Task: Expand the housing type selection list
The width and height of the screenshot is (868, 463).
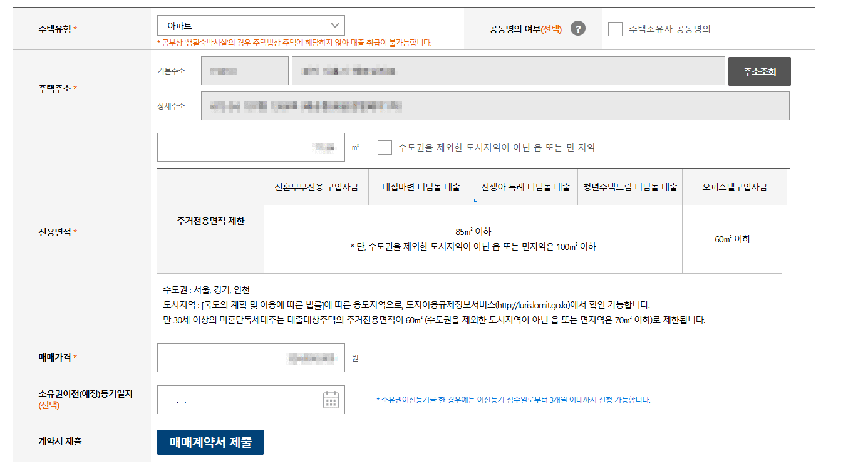Action: click(251, 25)
